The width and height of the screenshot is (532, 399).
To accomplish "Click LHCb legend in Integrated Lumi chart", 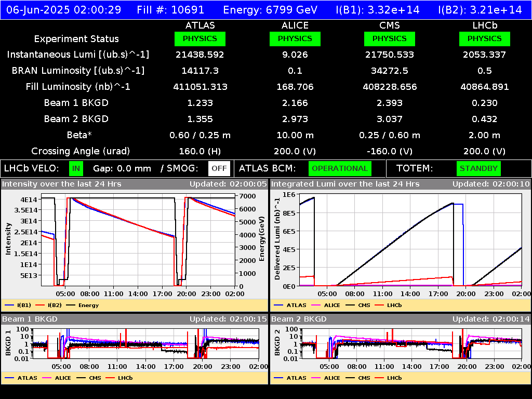I will pyautogui.click(x=388, y=305).
